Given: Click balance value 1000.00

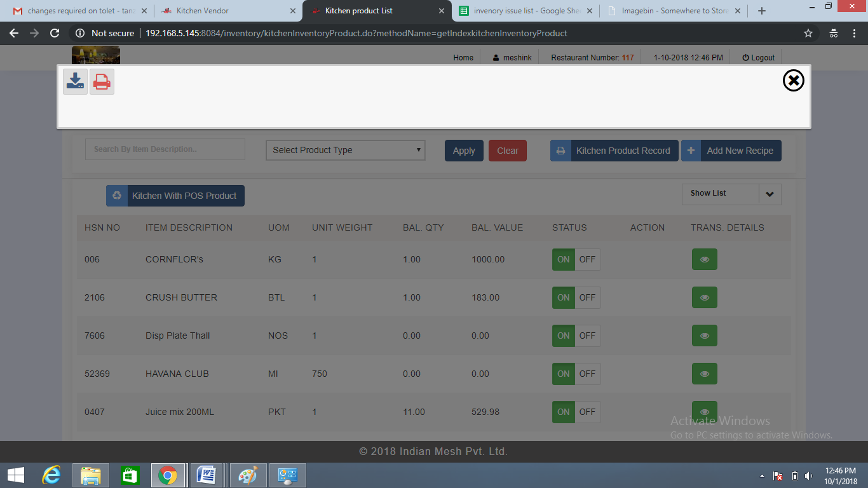Looking at the screenshot, I should point(488,259).
